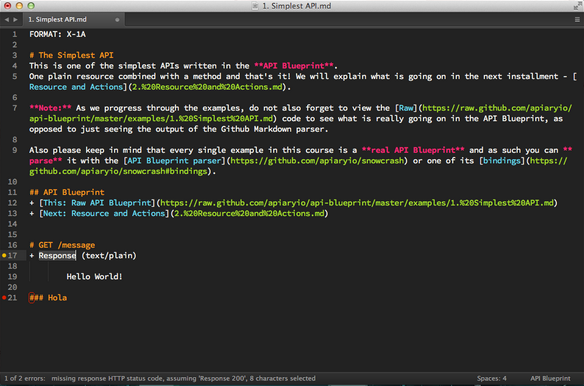Go to next tab using right arrow
The image size is (584, 386).
pos(15,19)
